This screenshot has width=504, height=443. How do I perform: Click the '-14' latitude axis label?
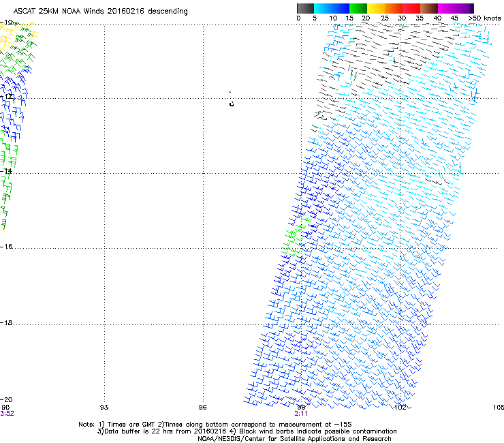(6, 171)
